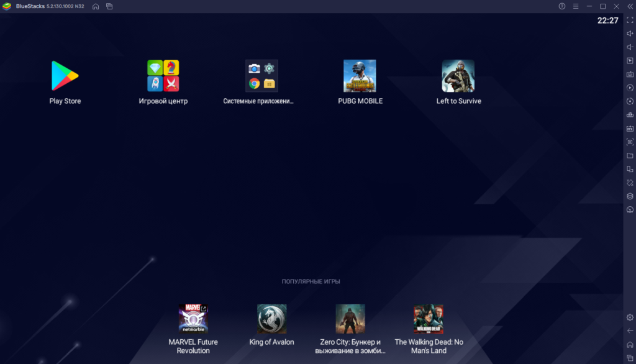The height and width of the screenshot is (364, 636).
Task: Click the volume down sidebar icon
Action: (630, 47)
